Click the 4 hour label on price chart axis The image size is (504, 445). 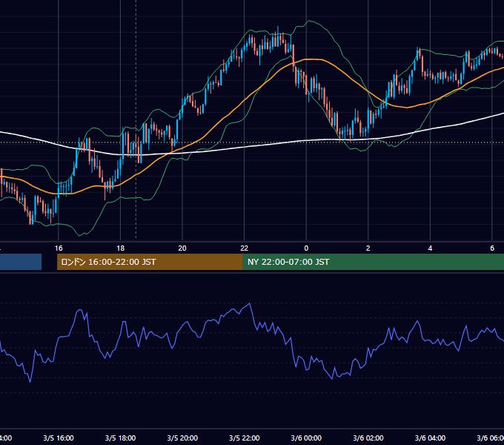(x=430, y=248)
